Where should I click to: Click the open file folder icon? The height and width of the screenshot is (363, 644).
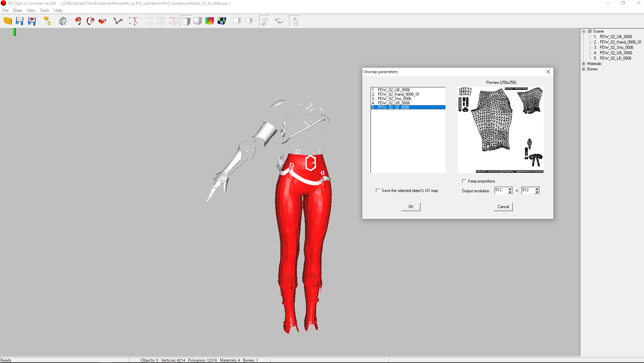(x=7, y=21)
